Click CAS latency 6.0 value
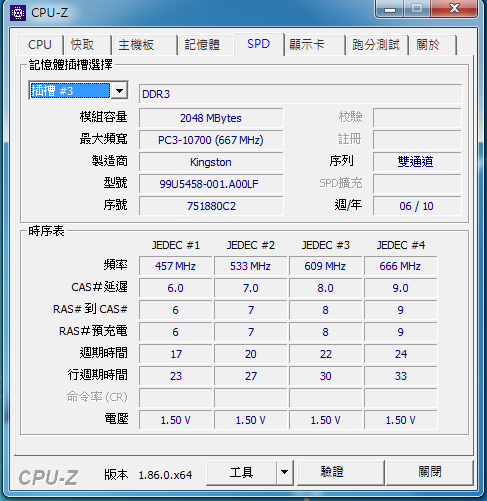This screenshot has height=501, width=487. (x=175, y=288)
